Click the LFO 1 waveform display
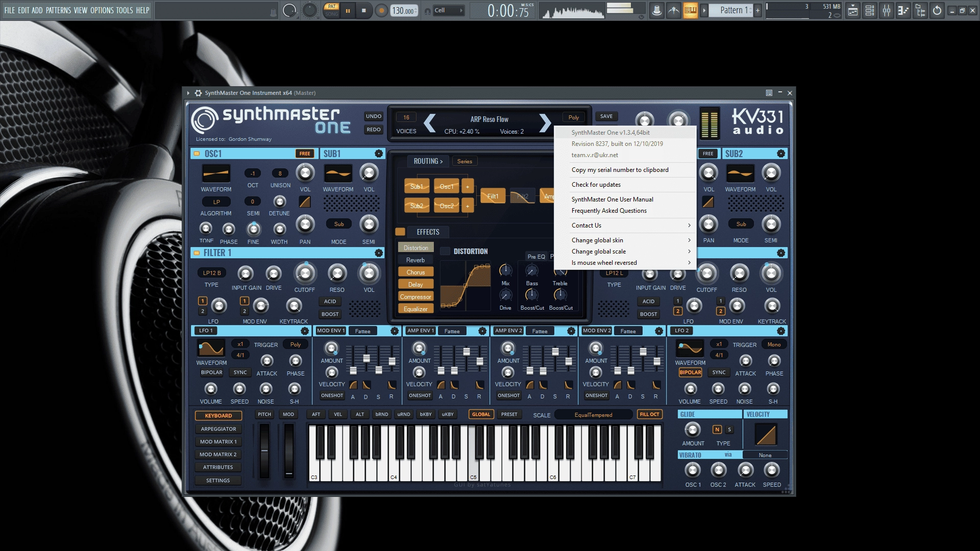Image resolution: width=980 pixels, height=551 pixels. point(211,348)
